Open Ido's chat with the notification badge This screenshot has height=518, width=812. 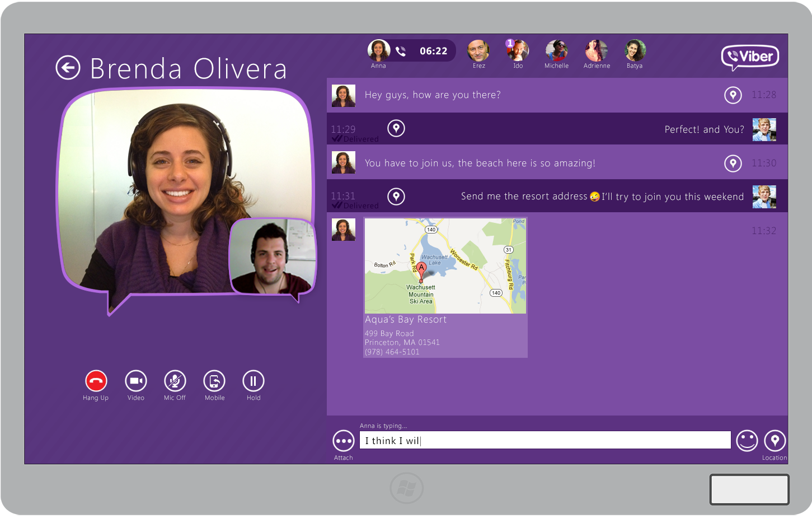517,50
